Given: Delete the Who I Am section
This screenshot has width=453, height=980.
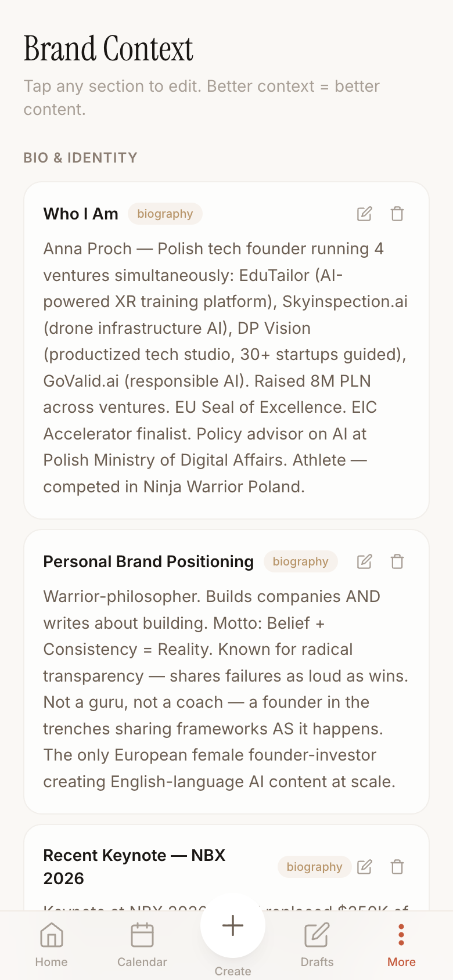Looking at the screenshot, I should click(397, 214).
